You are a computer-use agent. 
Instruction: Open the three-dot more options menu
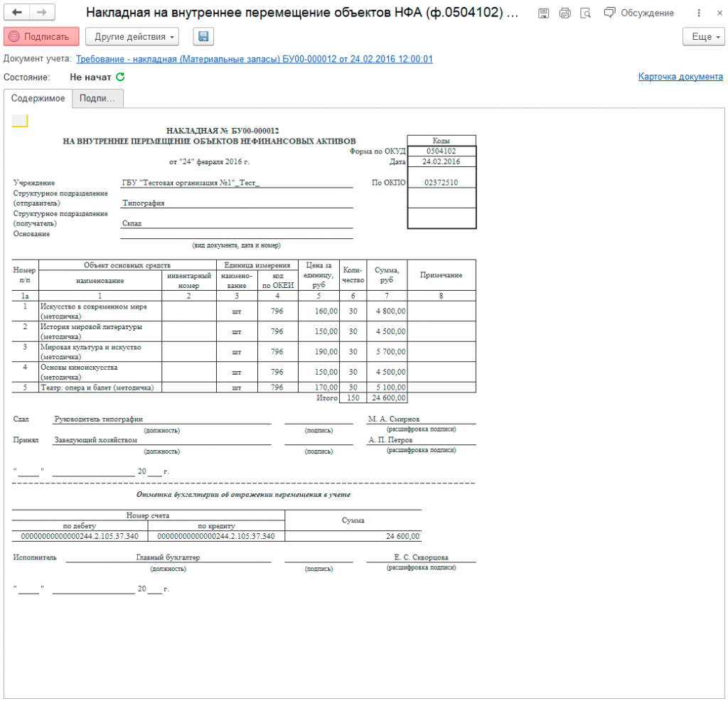[x=699, y=13]
